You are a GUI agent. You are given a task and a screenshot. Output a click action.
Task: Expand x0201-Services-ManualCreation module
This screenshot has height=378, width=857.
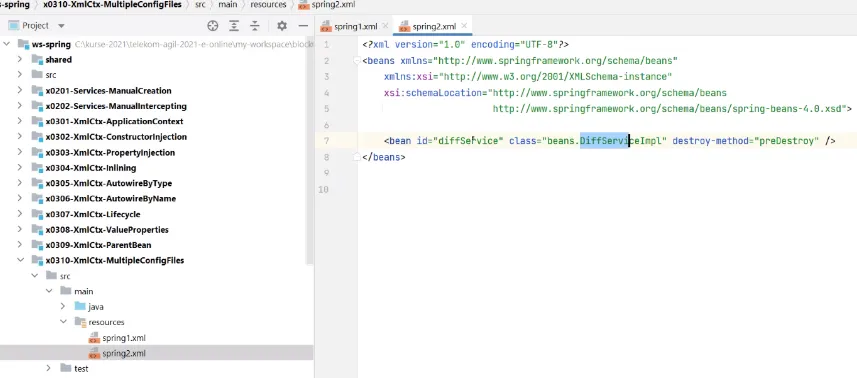(x=20, y=90)
